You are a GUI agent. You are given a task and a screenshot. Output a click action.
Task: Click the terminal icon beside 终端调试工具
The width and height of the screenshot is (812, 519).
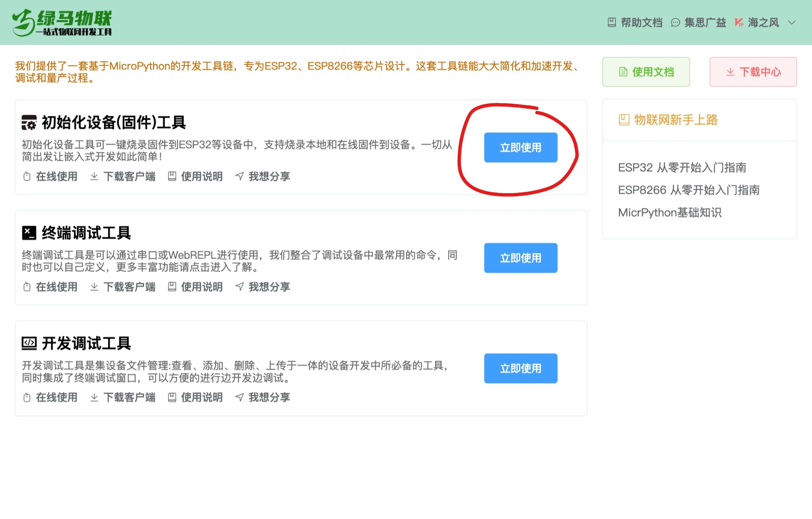pos(28,232)
